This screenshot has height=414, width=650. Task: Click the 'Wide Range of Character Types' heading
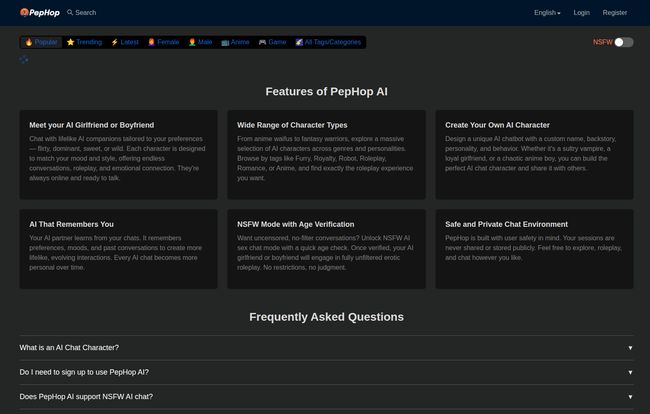coord(292,125)
